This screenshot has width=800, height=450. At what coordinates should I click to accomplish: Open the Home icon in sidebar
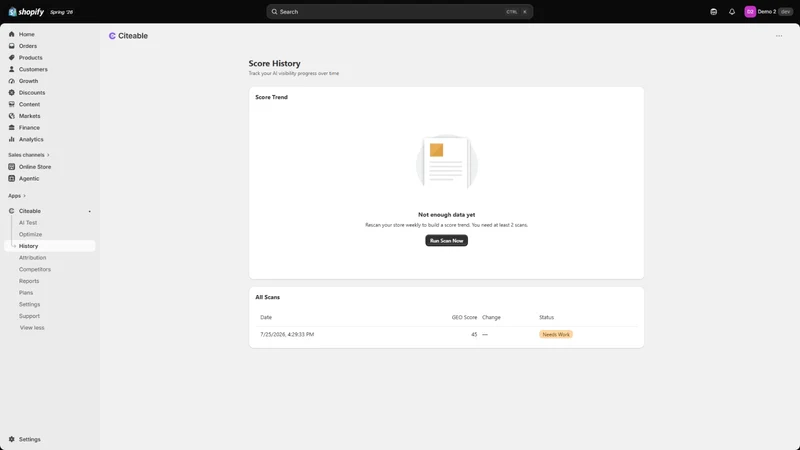click(12, 34)
